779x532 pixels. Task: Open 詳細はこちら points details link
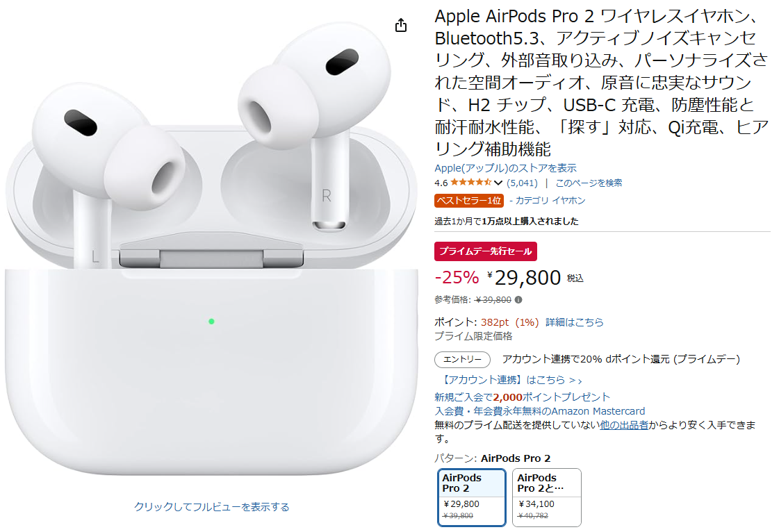point(574,322)
